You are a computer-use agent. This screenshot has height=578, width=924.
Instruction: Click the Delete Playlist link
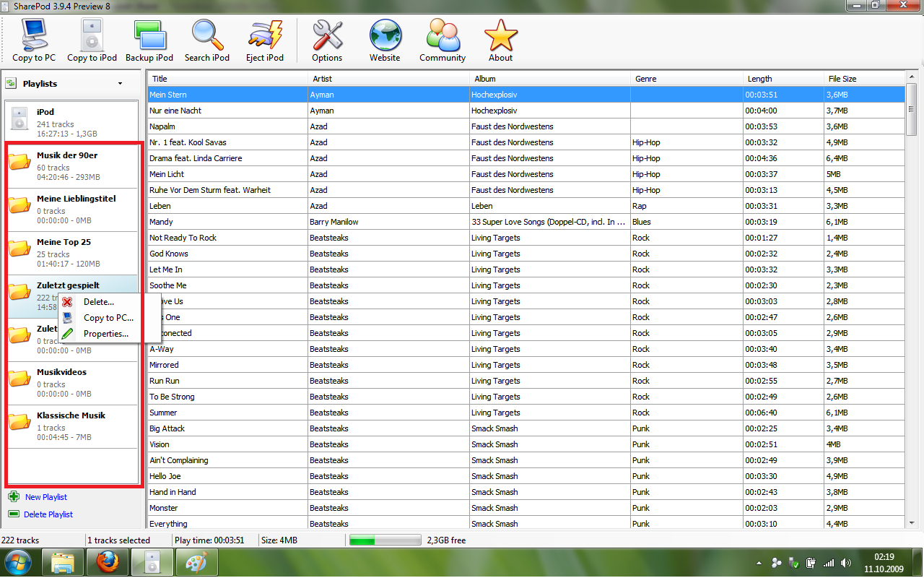(48, 514)
